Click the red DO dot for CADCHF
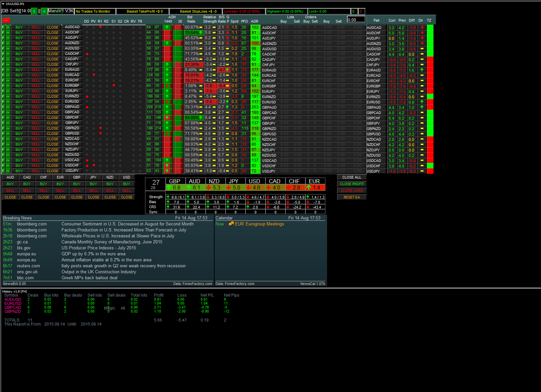The image size is (541, 392). (87, 54)
